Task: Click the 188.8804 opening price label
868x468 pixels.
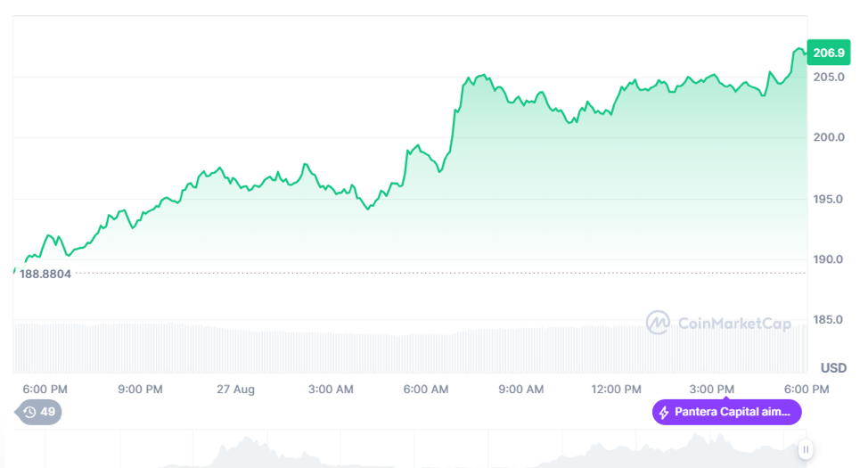Action: click(x=45, y=274)
